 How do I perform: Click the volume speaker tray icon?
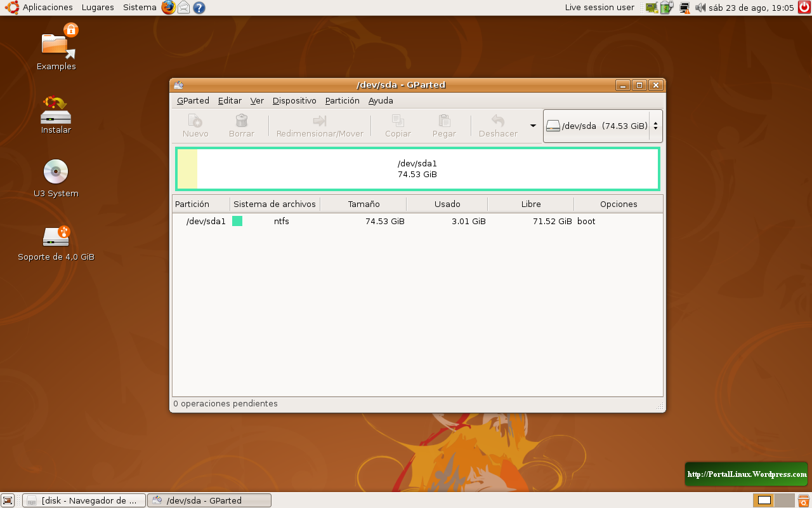point(700,8)
